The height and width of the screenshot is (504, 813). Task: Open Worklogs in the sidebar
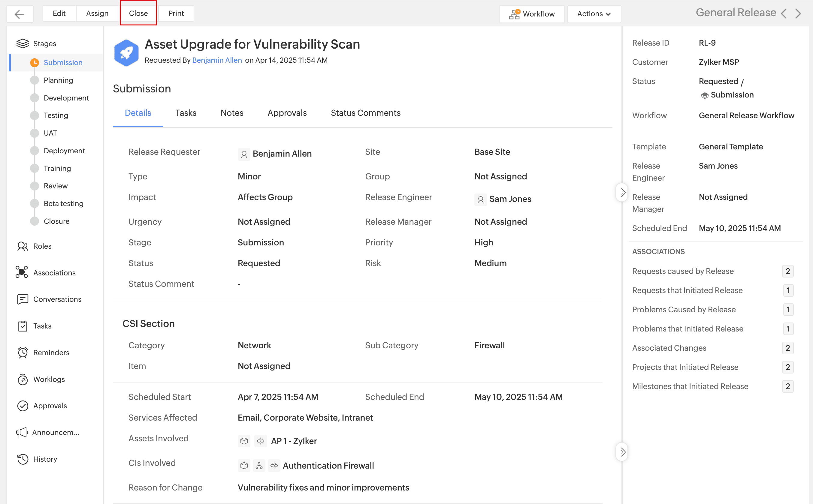point(49,379)
